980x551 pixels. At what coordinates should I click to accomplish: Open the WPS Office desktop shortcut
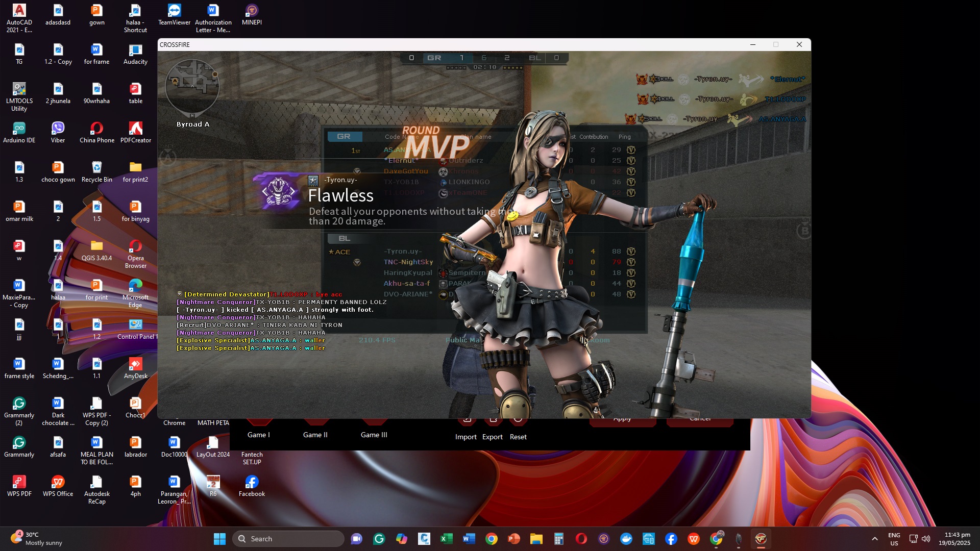pos(58,486)
